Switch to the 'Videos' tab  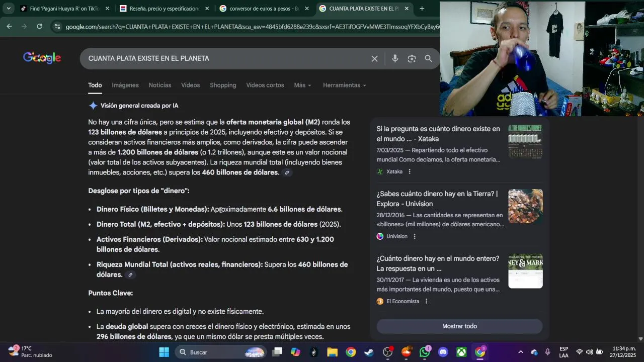pos(191,85)
